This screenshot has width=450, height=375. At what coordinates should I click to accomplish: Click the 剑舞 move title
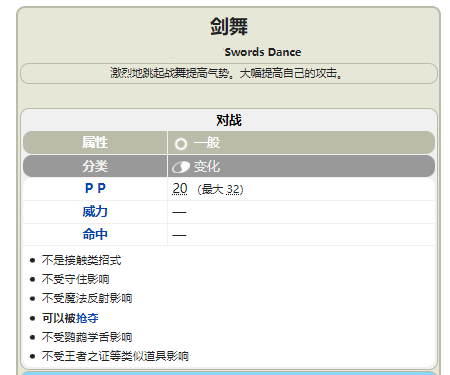click(x=229, y=26)
